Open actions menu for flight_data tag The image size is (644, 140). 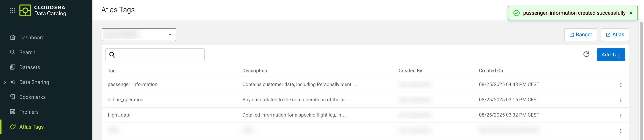click(x=621, y=116)
